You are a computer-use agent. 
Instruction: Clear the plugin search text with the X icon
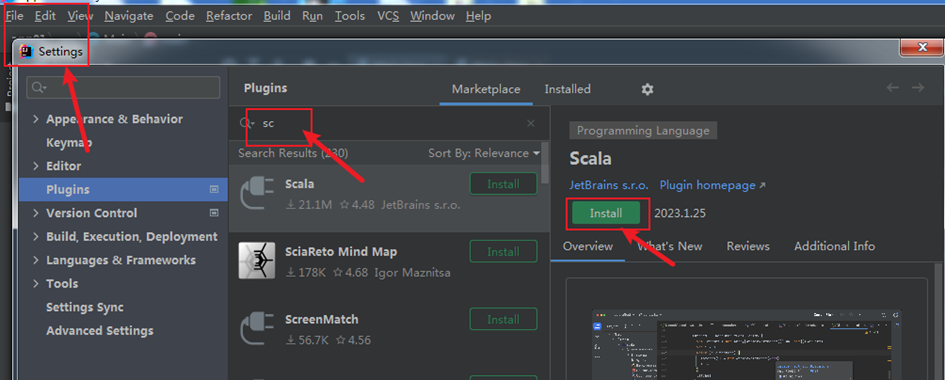530,123
